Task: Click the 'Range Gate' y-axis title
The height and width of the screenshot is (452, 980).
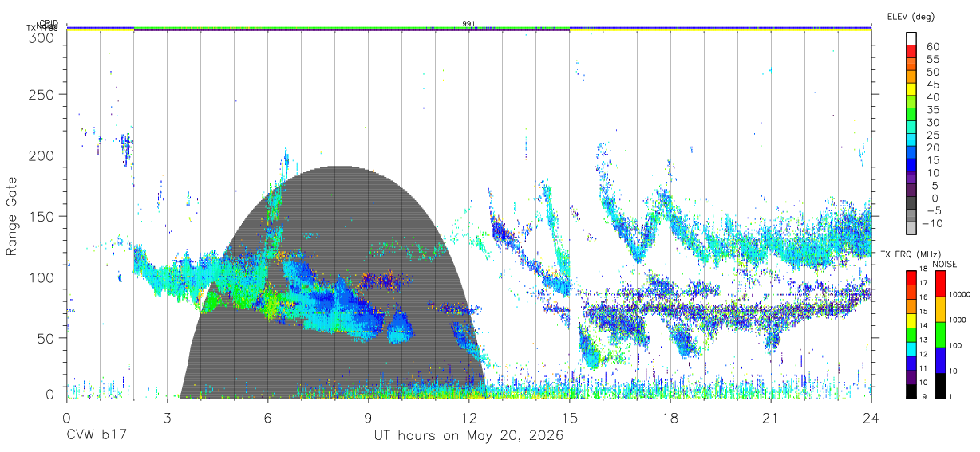Action: click(x=13, y=216)
